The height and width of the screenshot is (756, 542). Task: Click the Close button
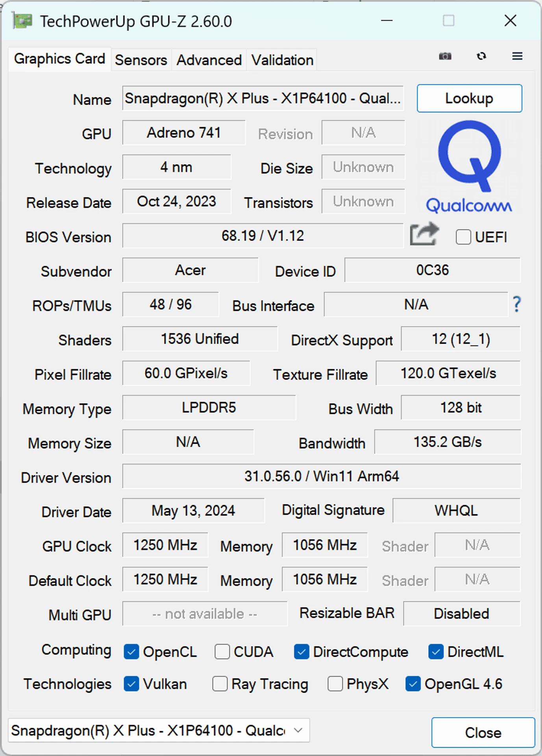(483, 732)
